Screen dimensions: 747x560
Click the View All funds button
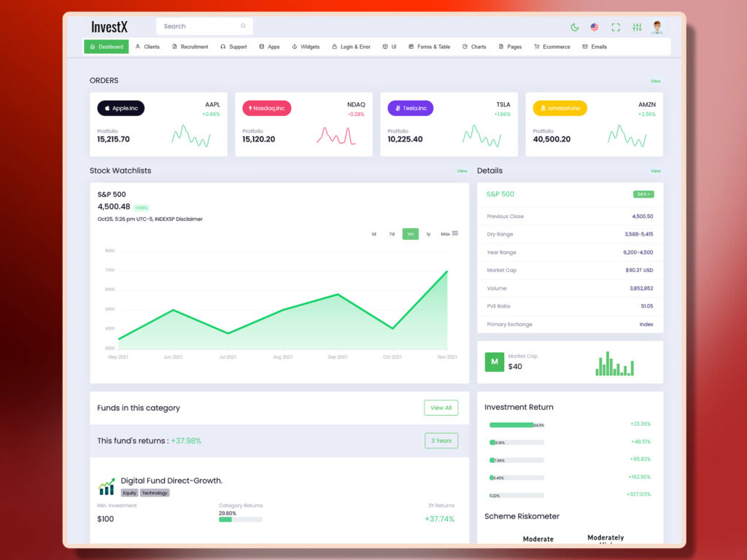pos(441,408)
